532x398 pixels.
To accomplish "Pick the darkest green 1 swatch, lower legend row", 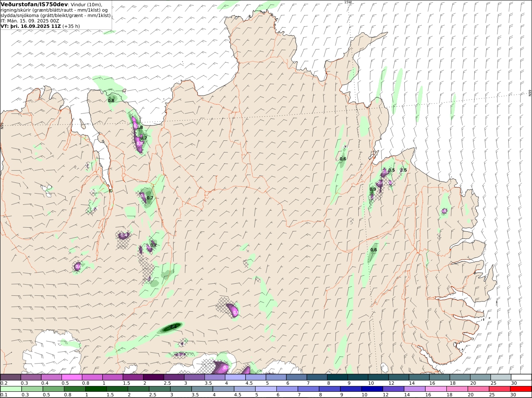I will point(96,389).
